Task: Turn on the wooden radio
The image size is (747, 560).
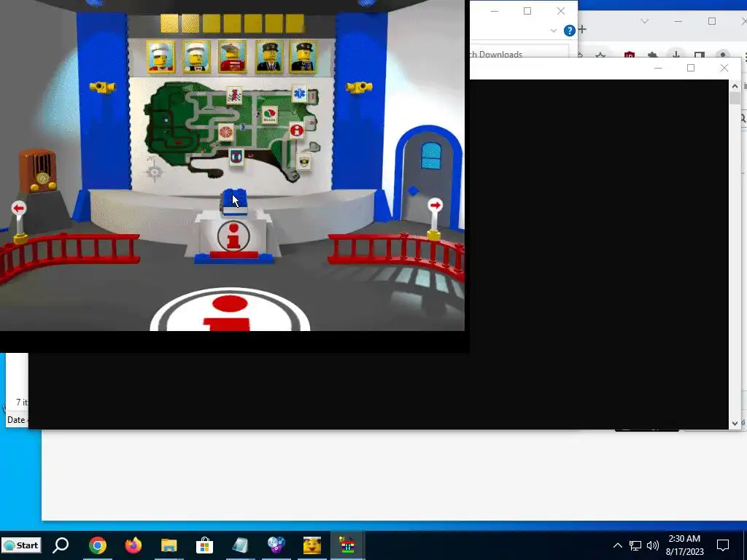Action: [x=38, y=171]
